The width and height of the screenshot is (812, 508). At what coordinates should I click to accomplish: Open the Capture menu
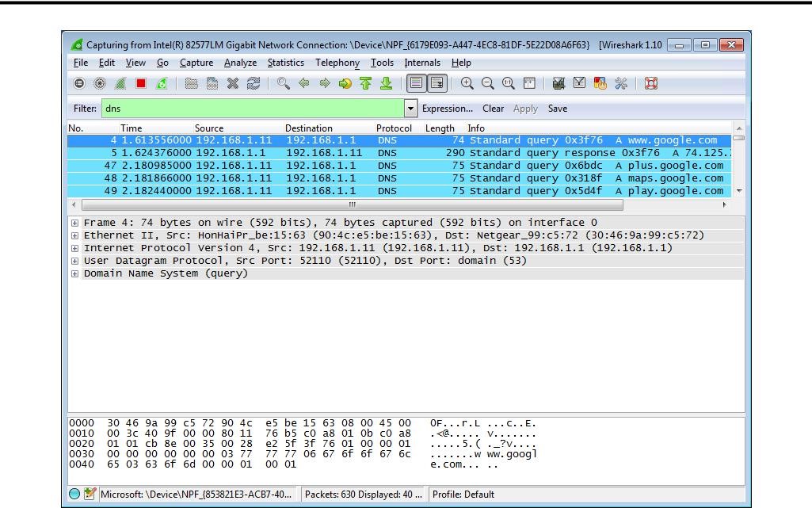196,63
